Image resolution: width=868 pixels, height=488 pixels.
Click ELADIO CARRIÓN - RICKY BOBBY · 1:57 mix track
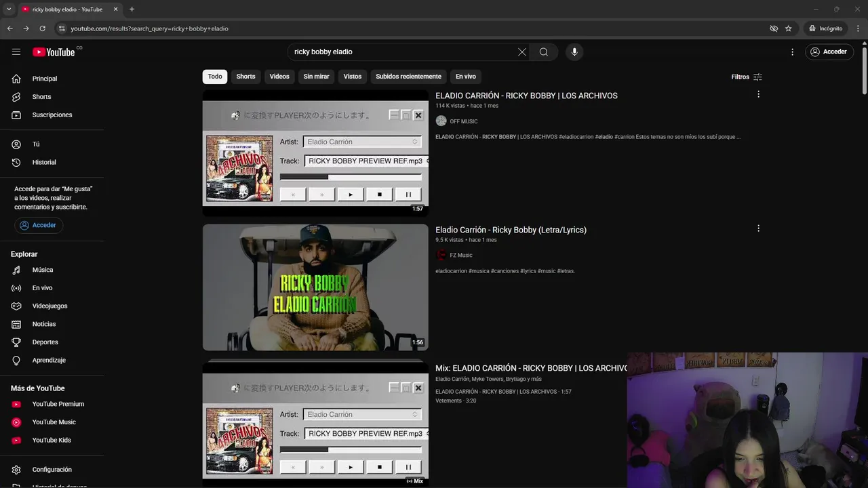(x=503, y=392)
